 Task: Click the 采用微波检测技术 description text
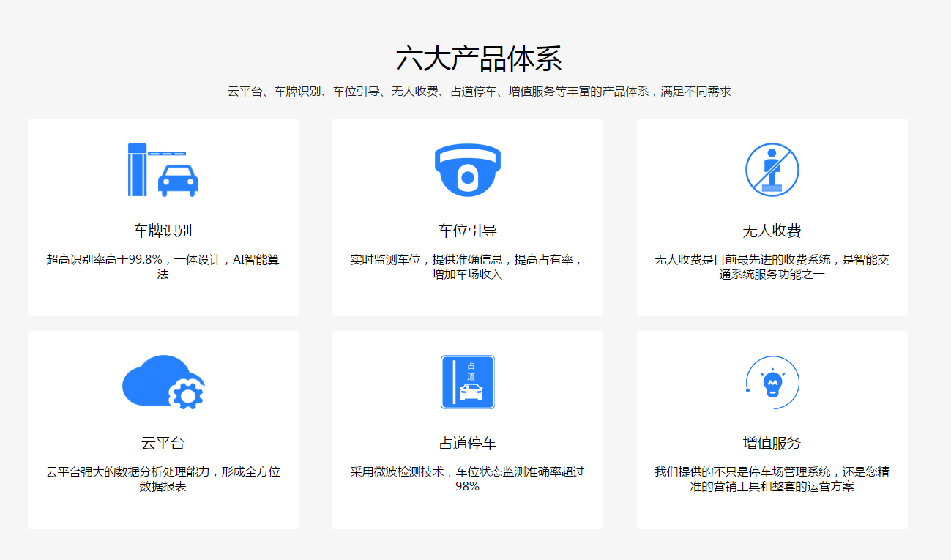pos(467,479)
